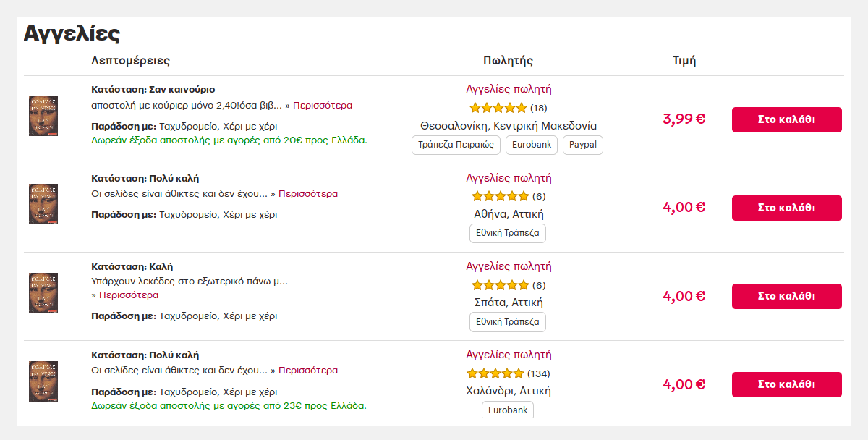Click the star rating with 134 reviews
The image size is (868, 440).
tap(495, 373)
